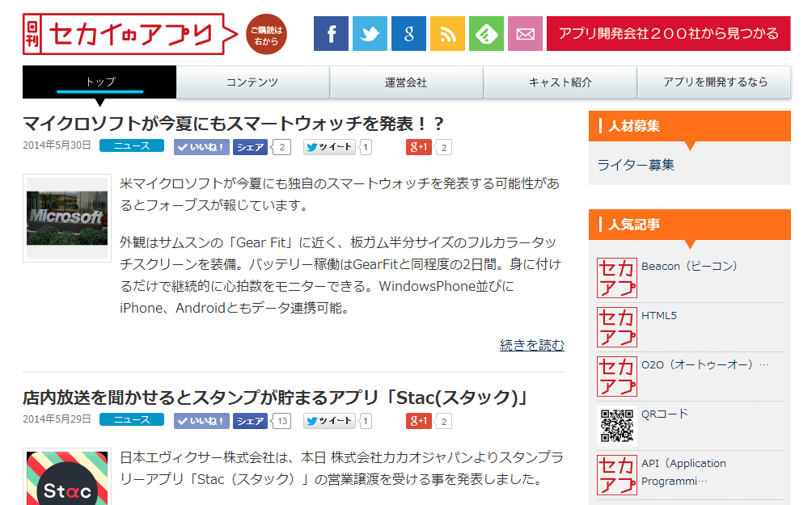Click the アプリ開発会社200社から見つかる red banner

[669, 34]
